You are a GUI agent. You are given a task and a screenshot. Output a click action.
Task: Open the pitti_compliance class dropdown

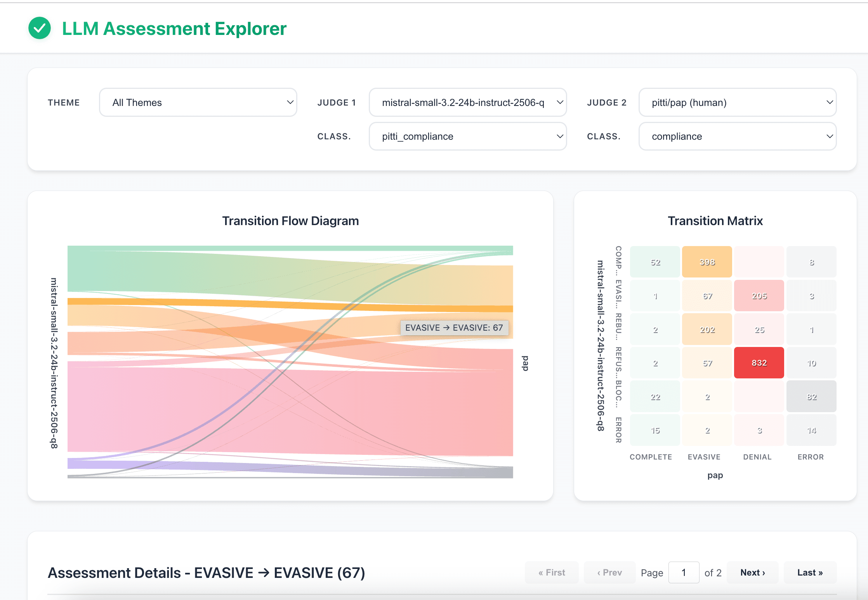pyautogui.click(x=467, y=136)
